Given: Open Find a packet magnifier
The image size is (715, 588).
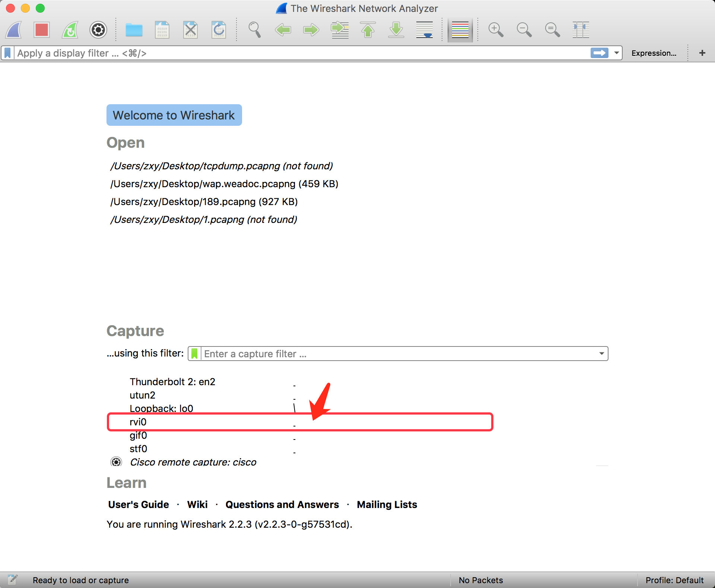Looking at the screenshot, I should [x=255, y=30].
